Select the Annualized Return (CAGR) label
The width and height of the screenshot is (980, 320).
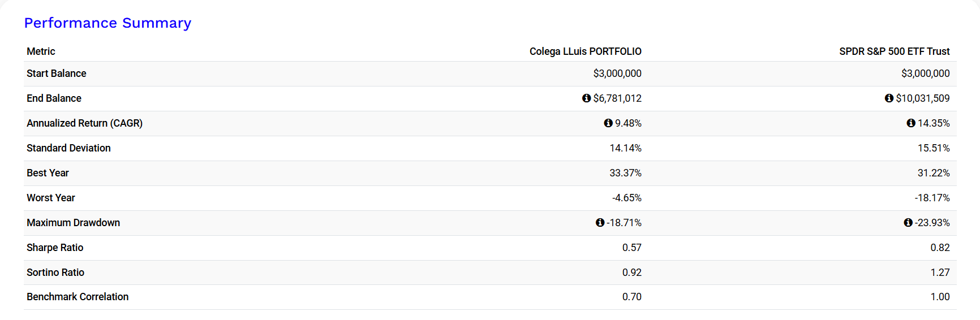point(84,123)
